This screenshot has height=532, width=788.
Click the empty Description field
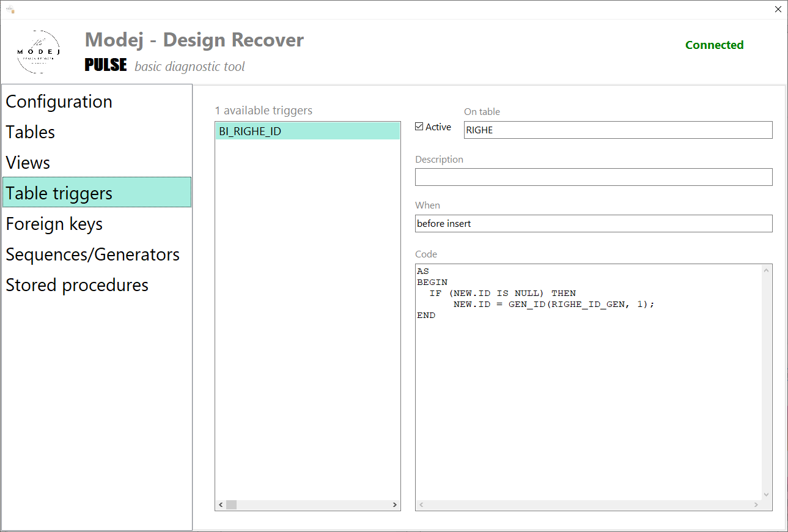(x=594, y=177)
